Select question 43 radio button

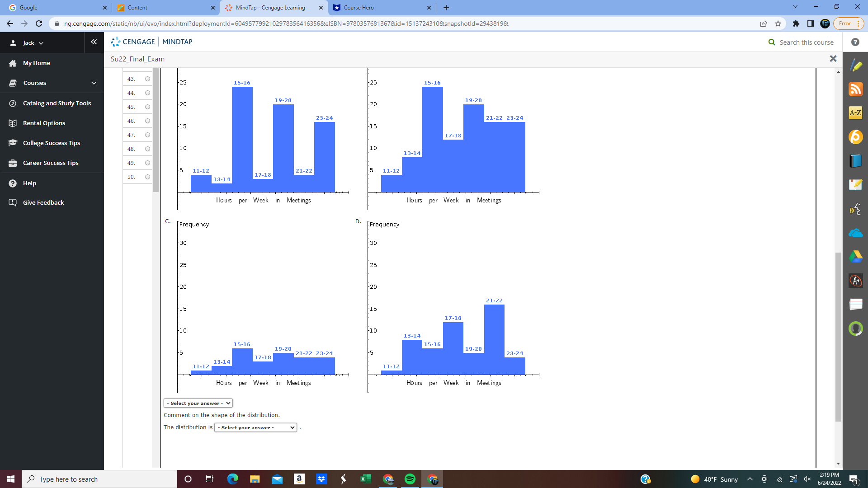(x=147, y=79)
